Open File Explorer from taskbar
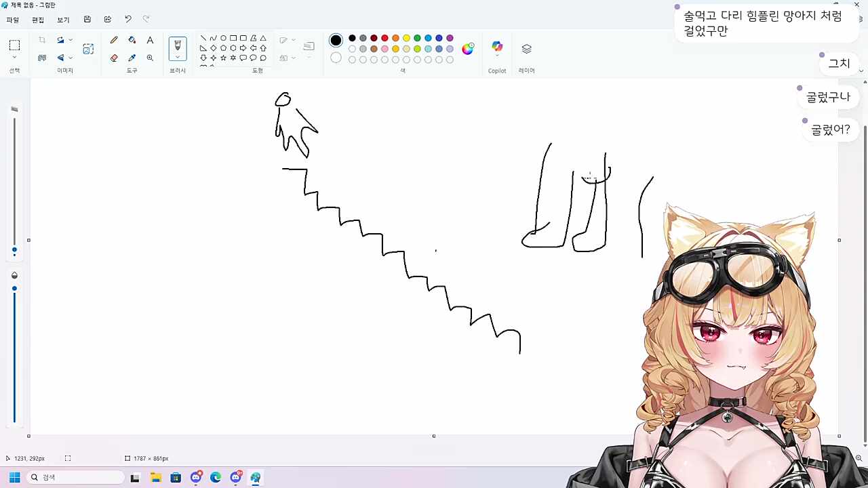The height and width of the screenshot is (488, 868). pos(155,477)
